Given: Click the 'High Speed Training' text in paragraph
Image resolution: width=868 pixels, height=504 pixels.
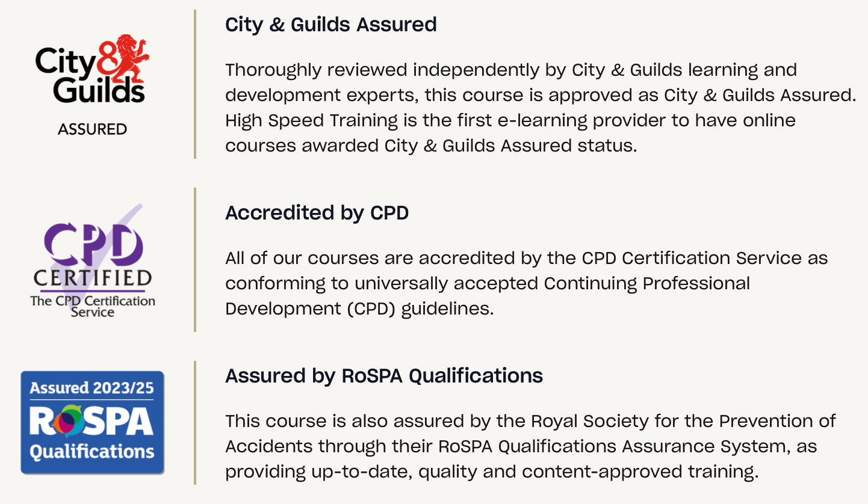Looking at the screenshot, I should [311, 120].
